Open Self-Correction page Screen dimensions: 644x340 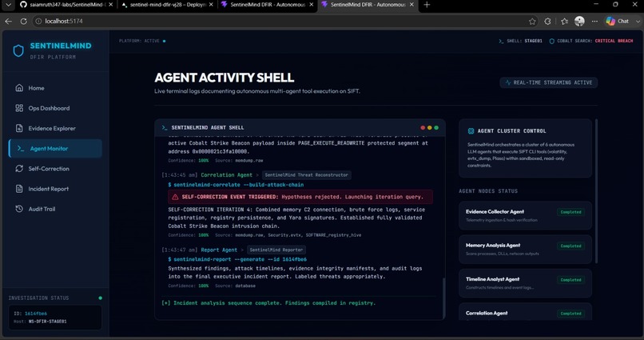click(x=55, y=169)
